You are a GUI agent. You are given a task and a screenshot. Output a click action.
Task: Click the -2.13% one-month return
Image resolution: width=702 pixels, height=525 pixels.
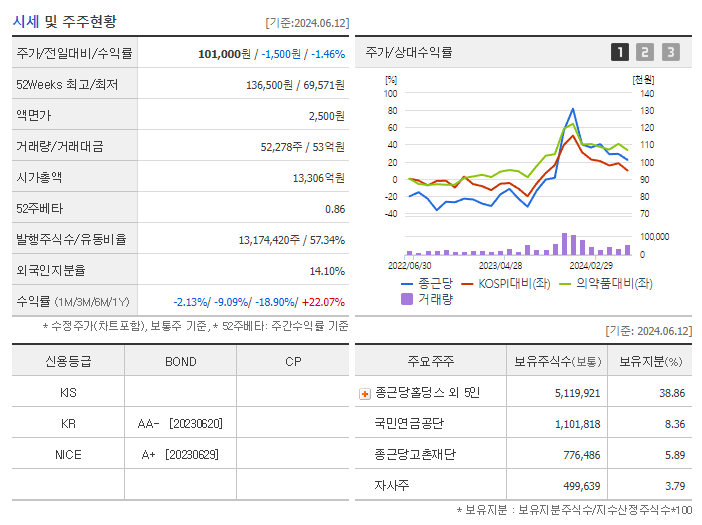click(190, 302)
